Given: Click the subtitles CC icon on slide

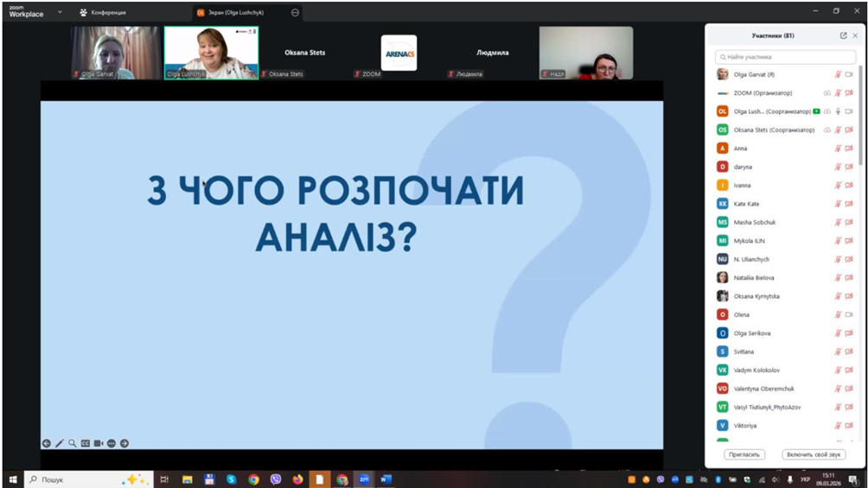Looking at the screenshot, I should (86, 443).
